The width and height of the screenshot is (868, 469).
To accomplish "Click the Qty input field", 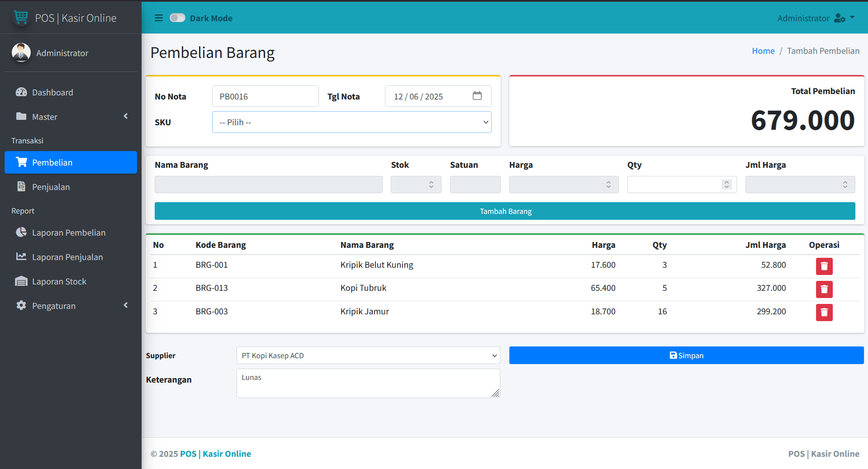I will pos(682,185).
